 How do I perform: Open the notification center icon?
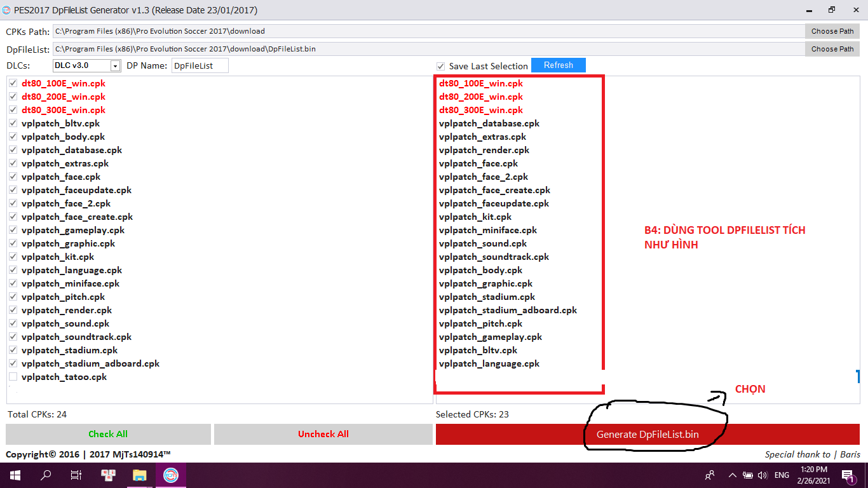[848, 475]
